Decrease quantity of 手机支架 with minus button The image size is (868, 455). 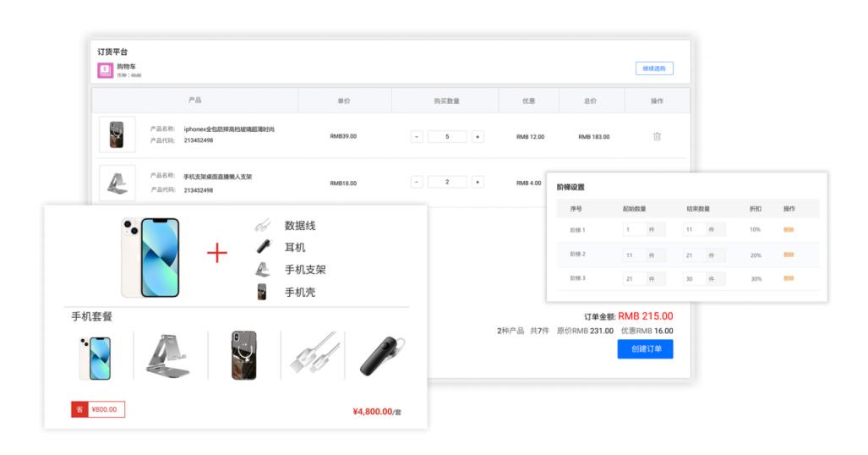[417, 182]
